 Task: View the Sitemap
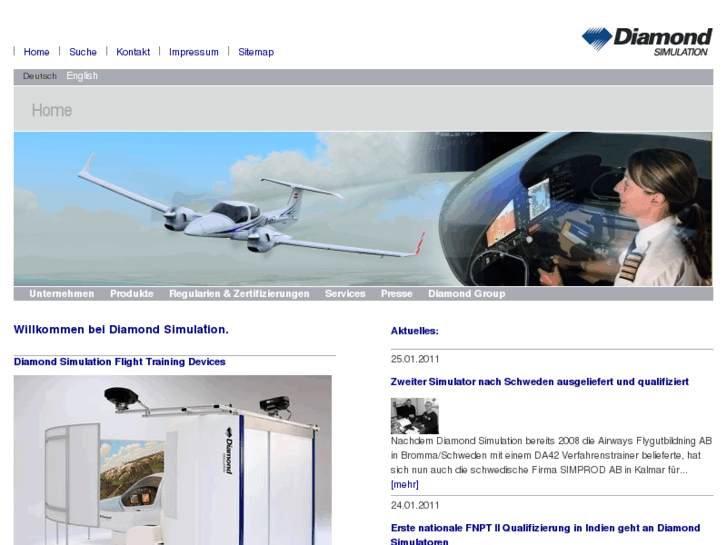tap(256, 52)
